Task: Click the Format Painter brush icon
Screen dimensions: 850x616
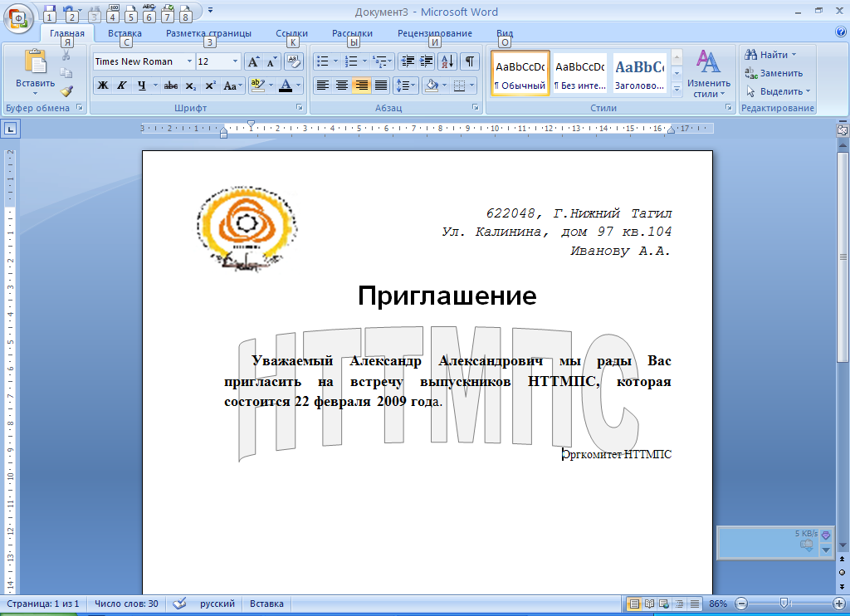Action: [66, 90]
